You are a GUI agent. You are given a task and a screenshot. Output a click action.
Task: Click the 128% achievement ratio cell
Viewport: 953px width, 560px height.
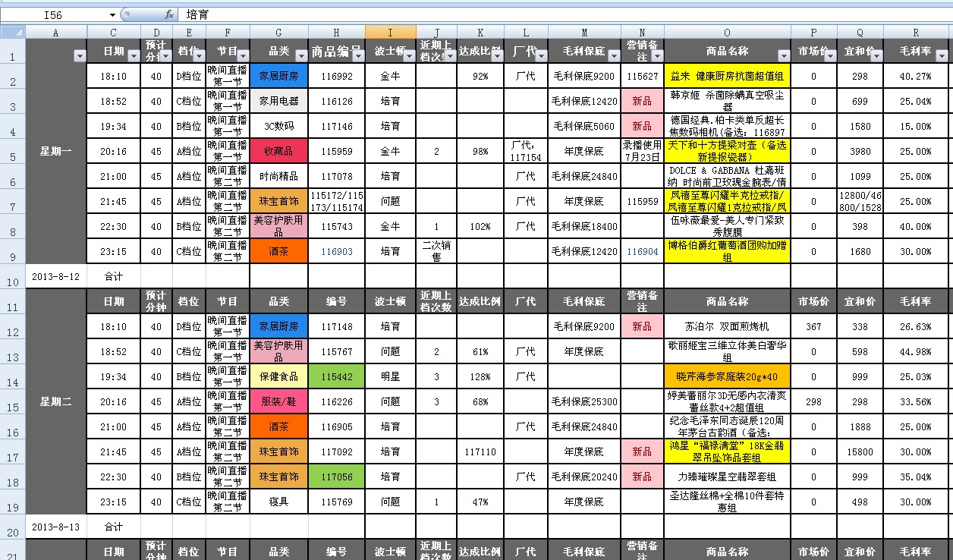coord(480,376)
